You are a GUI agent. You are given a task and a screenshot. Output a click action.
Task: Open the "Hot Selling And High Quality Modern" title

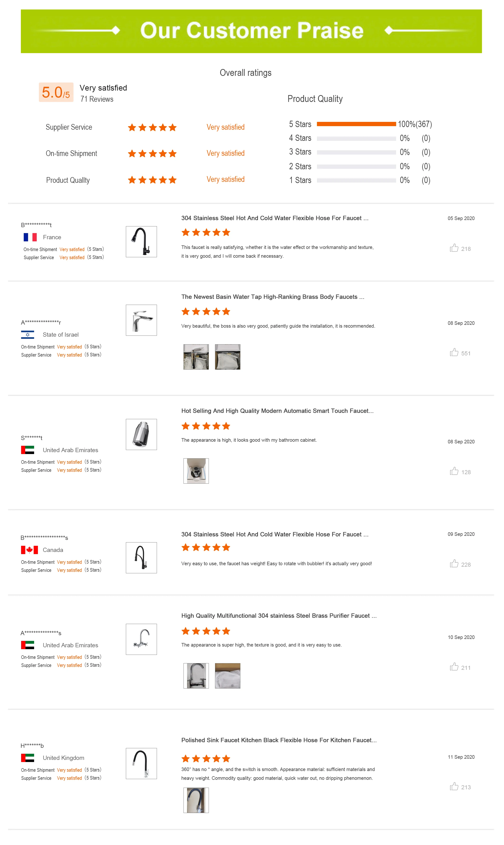pyautogui.click(x=277, y=411)
